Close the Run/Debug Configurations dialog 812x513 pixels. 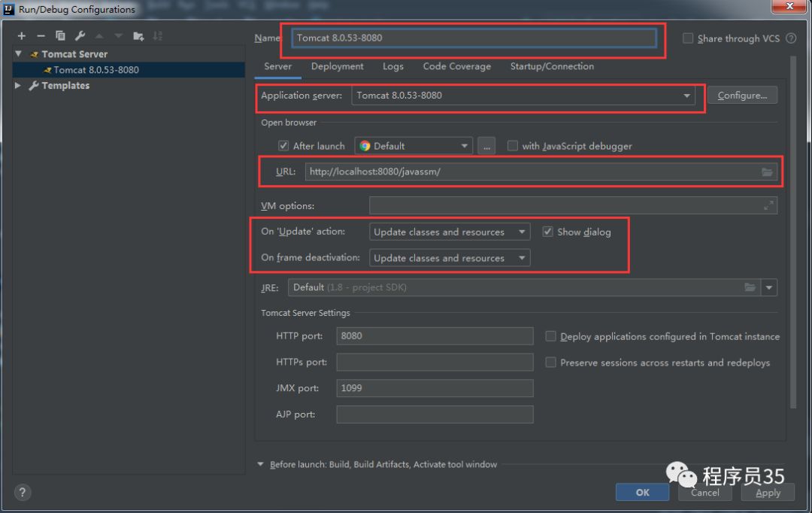789,6
